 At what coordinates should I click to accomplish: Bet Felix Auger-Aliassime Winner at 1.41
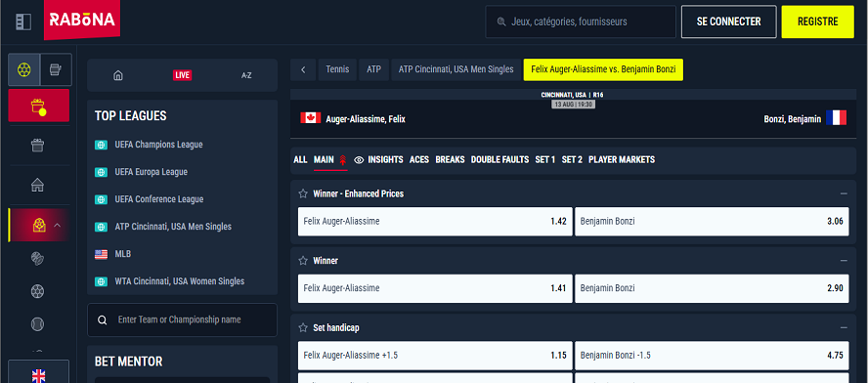(435, 288)
